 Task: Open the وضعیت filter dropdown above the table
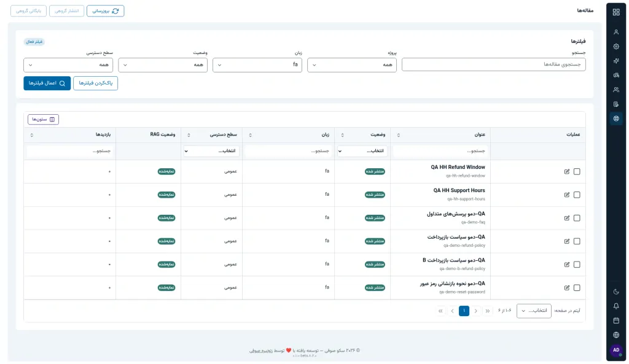(163, 65)
